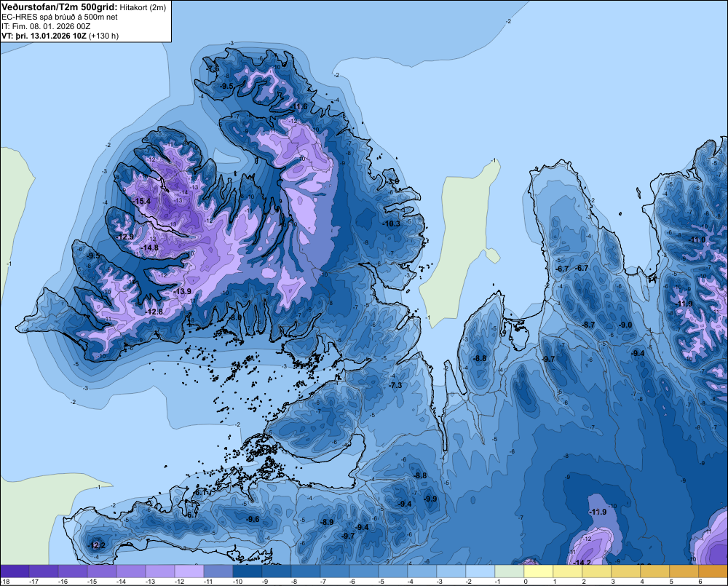Click the '-9.6' temperature value on the map
This screenshot has height=586, width=728.
pos(253,519)
